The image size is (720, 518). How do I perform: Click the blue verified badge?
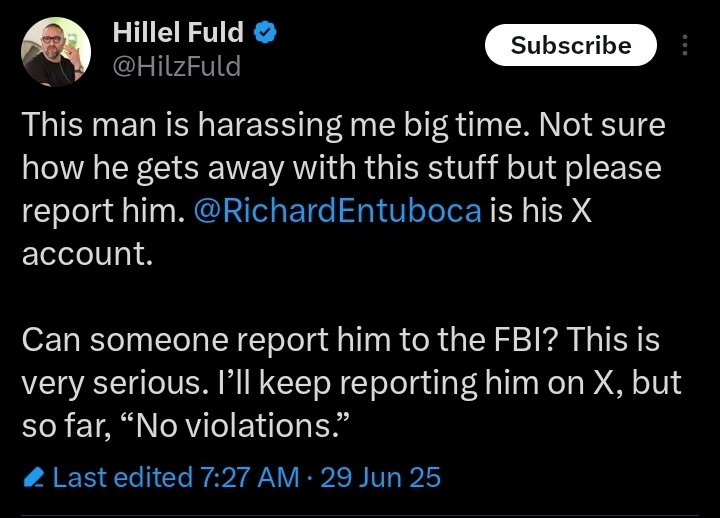coord(265,33)
